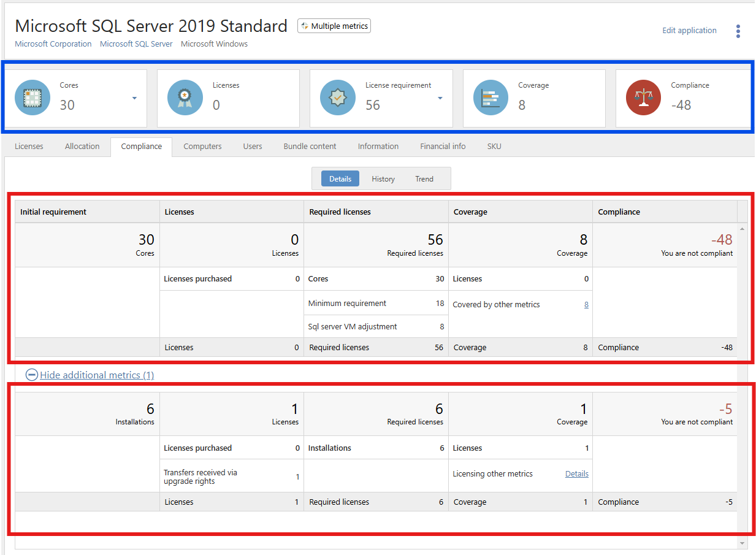Open the Users tab

pyautogui.click(x=253, y=146)
